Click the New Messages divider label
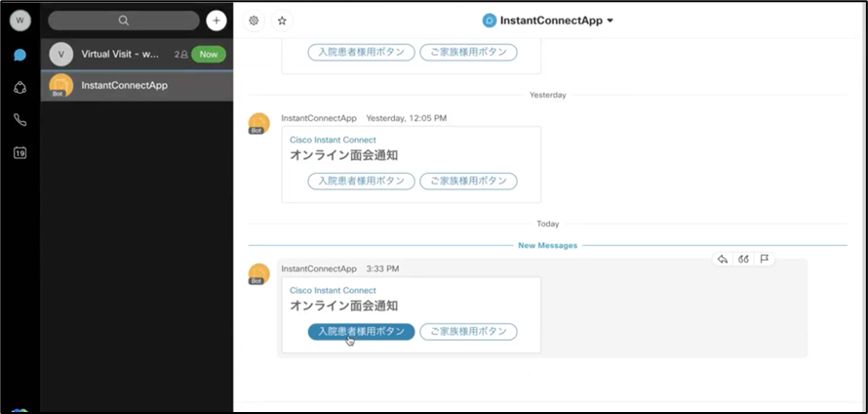Screen dimensions: 868x414 click(x=547, y=245)
